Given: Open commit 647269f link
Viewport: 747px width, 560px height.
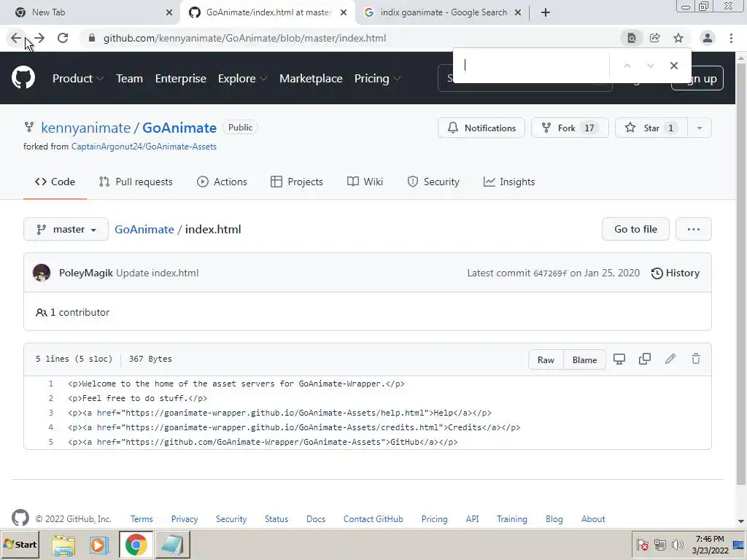Looking at the screenshot, I should (550, 273).
